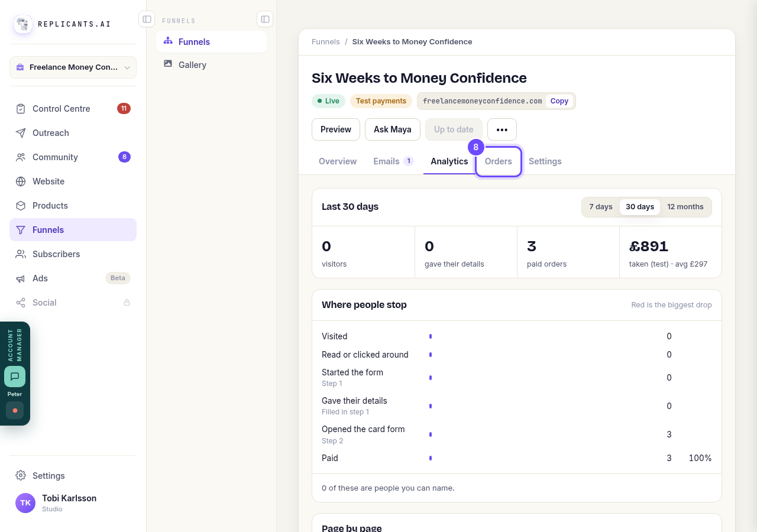Image resolution: width=757 pixels, height=532 pixels.
Task: Switch to the Emails tab
Action: tap(393, 161)
